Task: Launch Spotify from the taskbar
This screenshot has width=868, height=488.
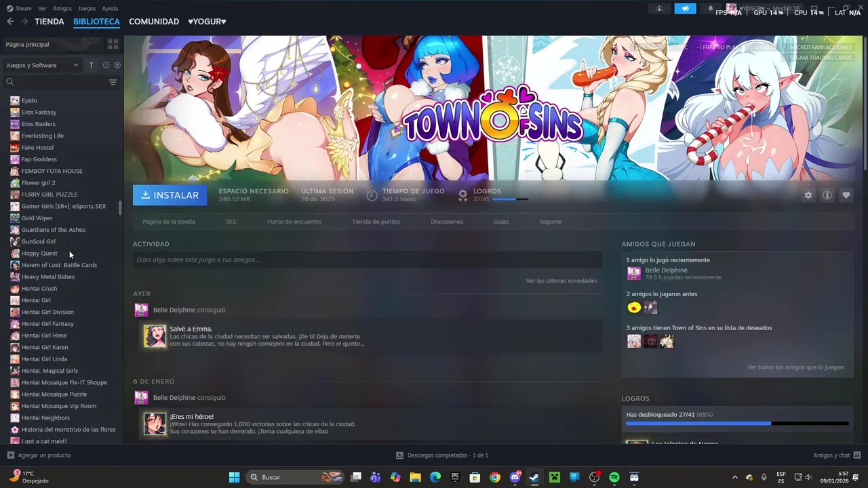Action: pos(614,477)
